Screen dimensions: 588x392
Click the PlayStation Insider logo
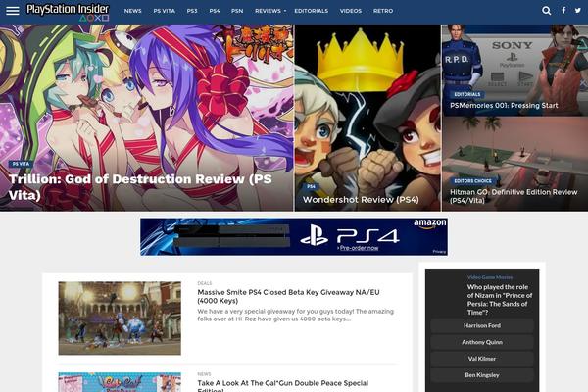(x=68, y=12)
